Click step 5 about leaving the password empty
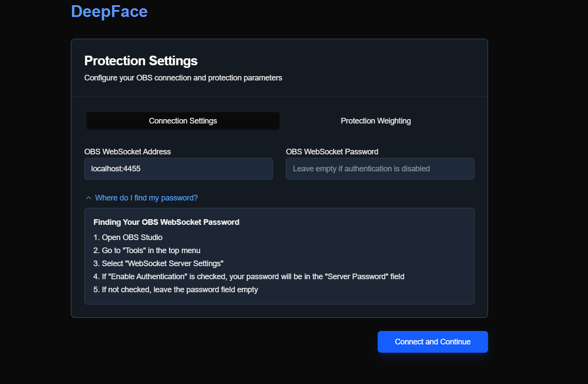The image size is (588, 384). pos(176,290)
